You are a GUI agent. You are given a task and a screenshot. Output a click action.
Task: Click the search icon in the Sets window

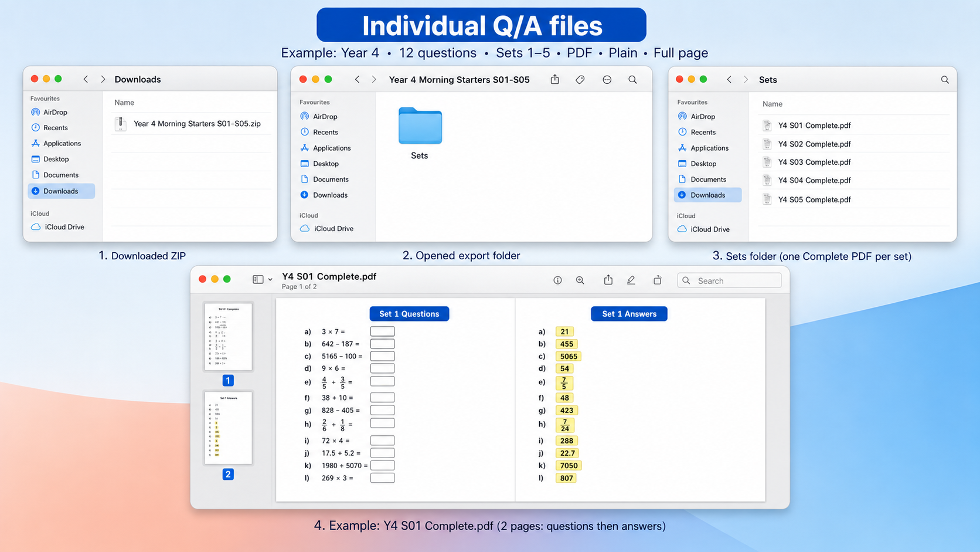point(945,80)
